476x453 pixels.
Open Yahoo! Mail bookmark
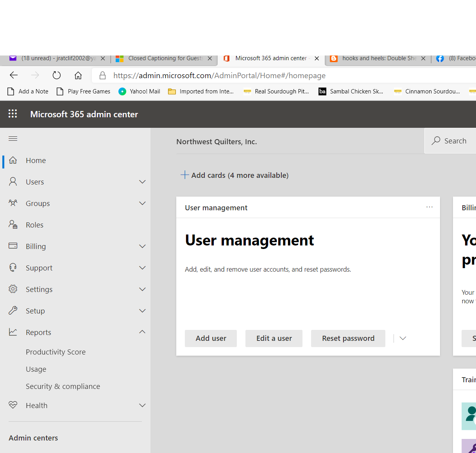(140, 91)
